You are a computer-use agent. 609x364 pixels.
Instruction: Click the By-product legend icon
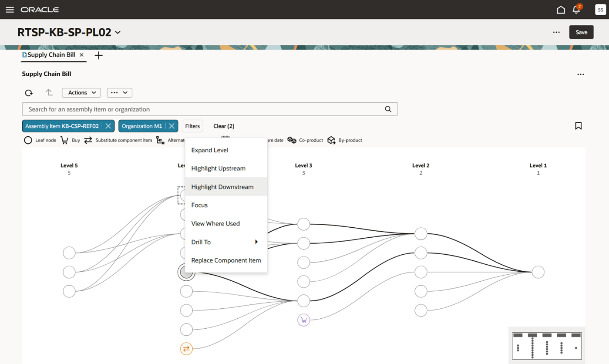click(331, 140)
